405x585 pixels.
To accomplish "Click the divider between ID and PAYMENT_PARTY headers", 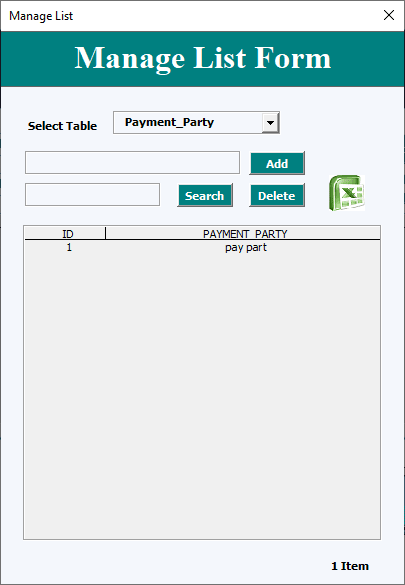I will click(106, 233).
